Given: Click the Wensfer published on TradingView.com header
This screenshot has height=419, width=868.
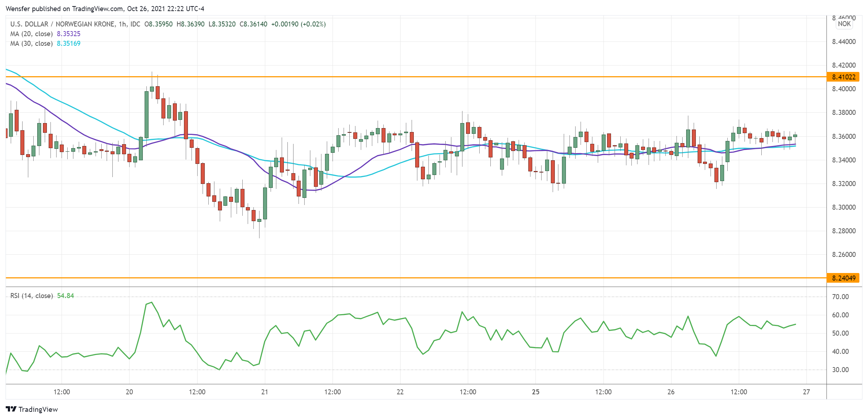Looking at the screenshot, I should (105, 9).
